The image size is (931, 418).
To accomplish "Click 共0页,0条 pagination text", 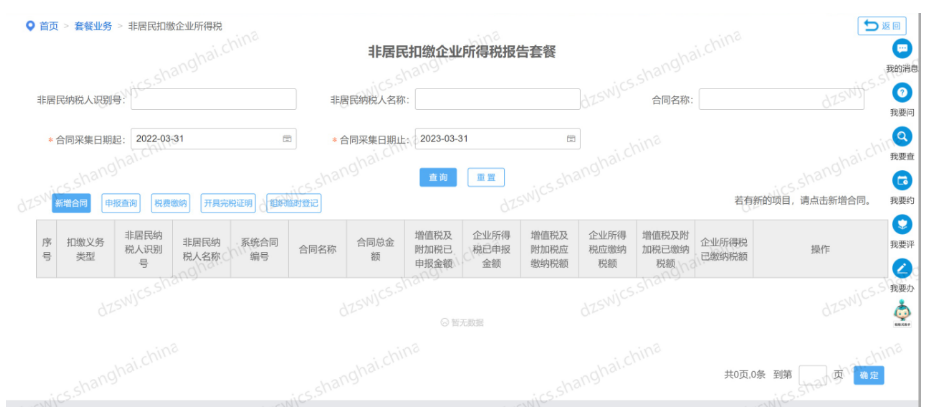I will (745, 375).
